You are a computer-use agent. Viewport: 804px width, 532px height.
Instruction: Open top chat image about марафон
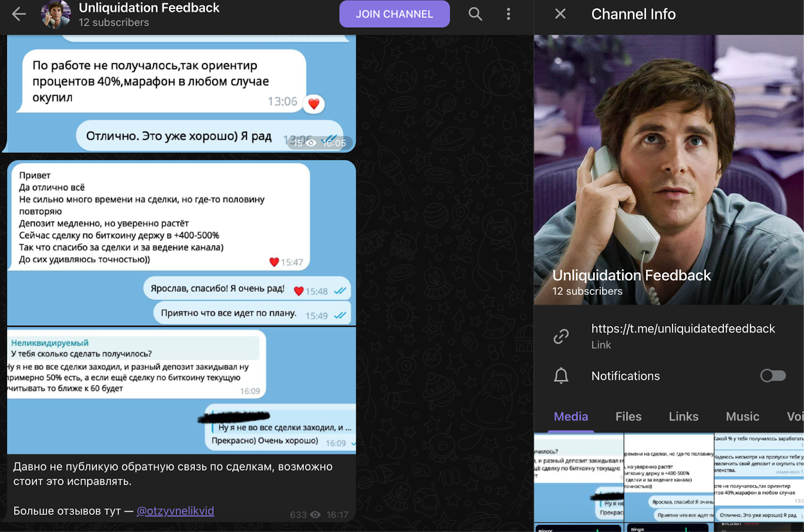(181, 93)
